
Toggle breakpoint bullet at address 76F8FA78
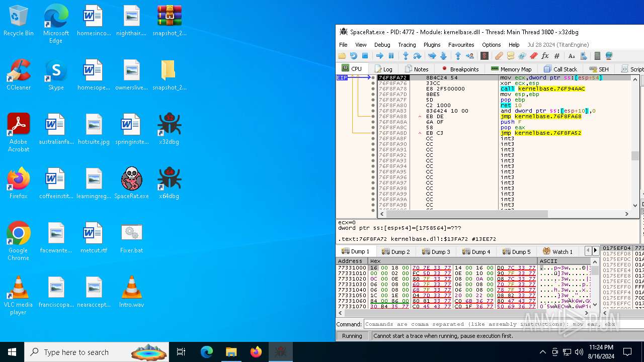373,89
